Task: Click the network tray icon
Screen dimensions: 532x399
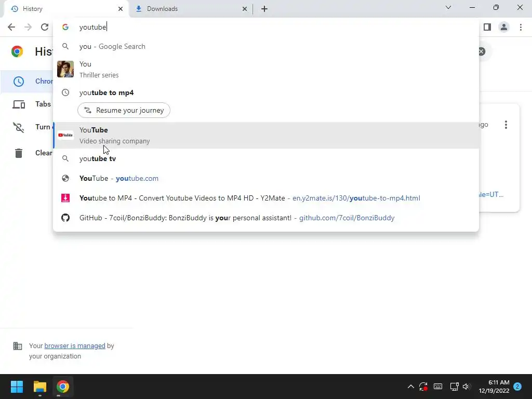Action: click(454, 387)
